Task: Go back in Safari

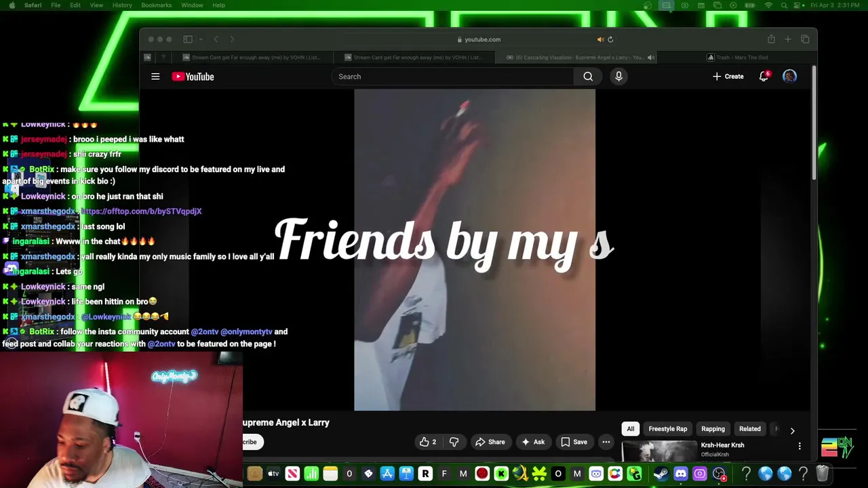Action: coord(216,39)
